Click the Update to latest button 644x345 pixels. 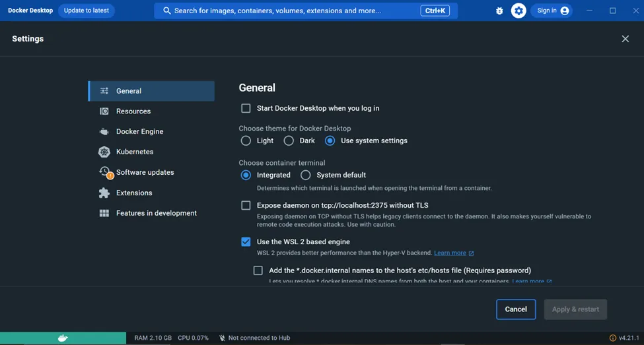pyautogui.click(x=87, y=11)
